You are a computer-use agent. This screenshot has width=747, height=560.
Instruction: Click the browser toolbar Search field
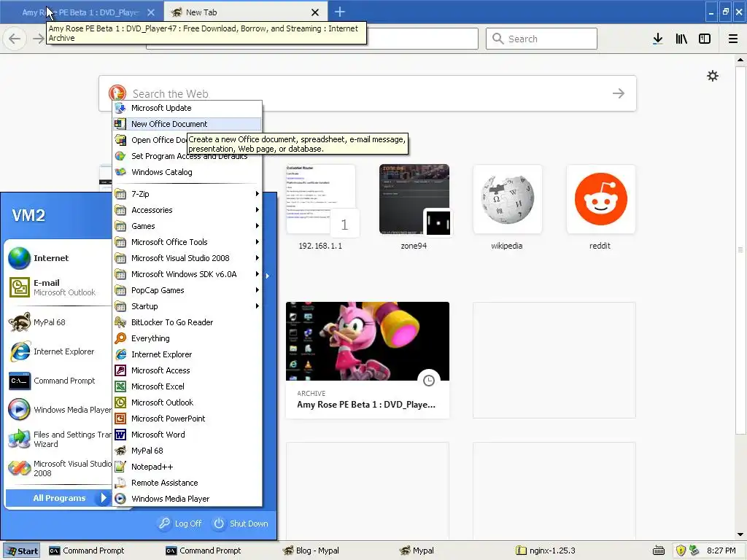pos(541,39)
